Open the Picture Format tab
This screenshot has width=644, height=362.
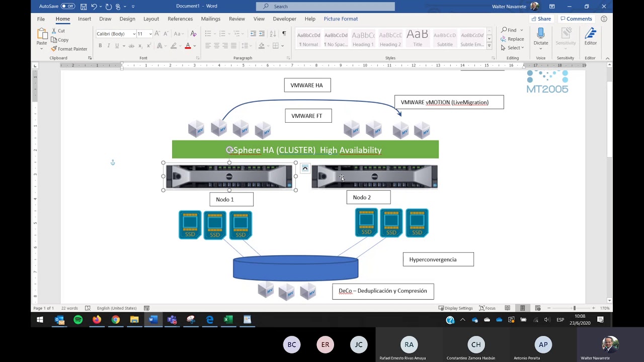(x=341, y=19)
